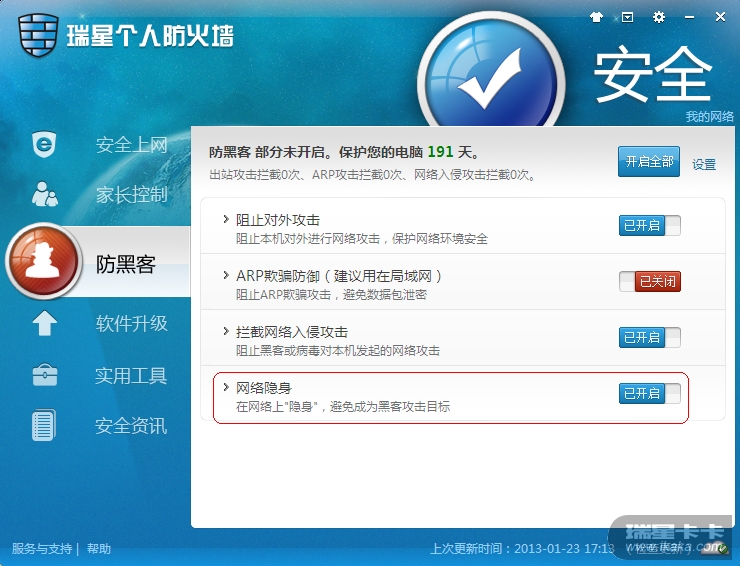The height and width of the screenshot is (566, 740).
Task: Expand the ARP欺骗防御 item chevron
Action: pos(226,275)
